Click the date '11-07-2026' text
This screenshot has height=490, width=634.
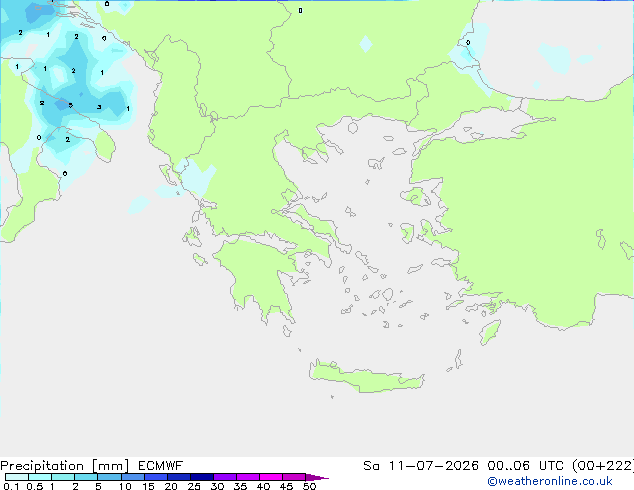click(433, 466)
